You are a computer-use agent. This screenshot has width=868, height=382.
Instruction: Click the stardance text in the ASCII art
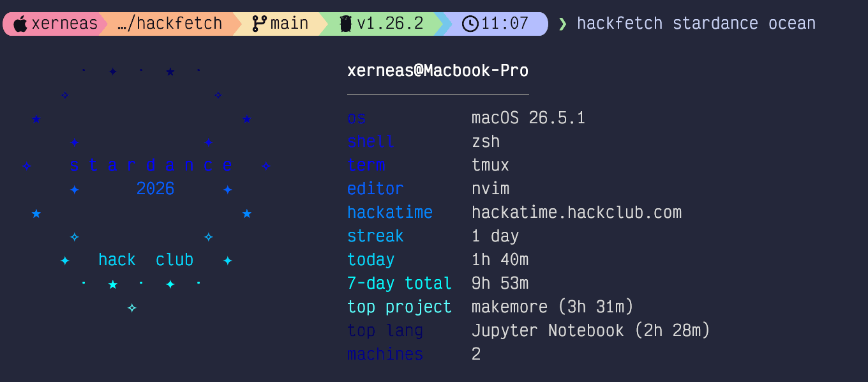tap(151, 165)
